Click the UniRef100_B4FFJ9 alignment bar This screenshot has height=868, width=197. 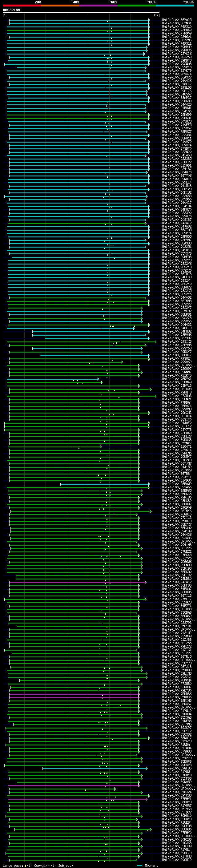tap(71, 328)
